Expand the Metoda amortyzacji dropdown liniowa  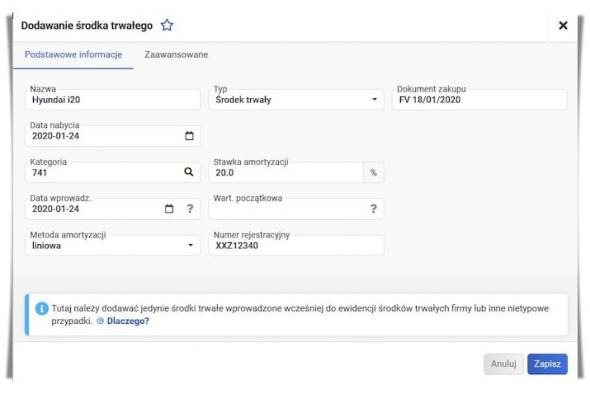[113, 245]
